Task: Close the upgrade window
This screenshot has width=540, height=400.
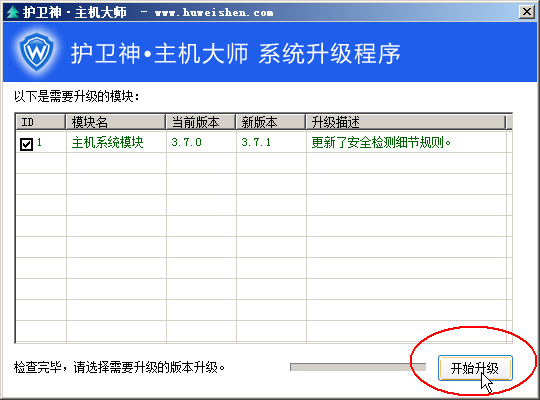Action: [x=527, y=12]
